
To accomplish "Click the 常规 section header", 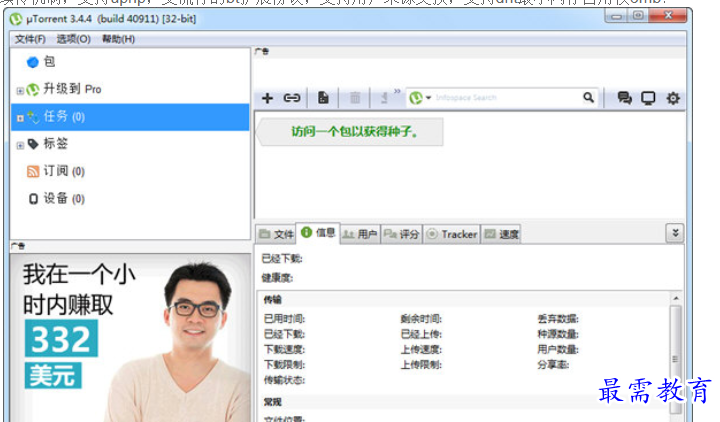I will click(x=272, y=402).
